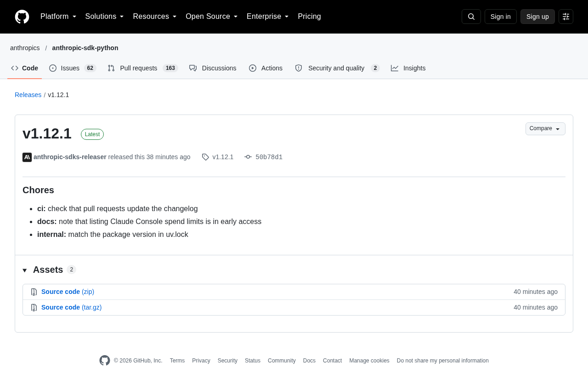
Task: Click the Sign in button
Action: click(501, 17)
